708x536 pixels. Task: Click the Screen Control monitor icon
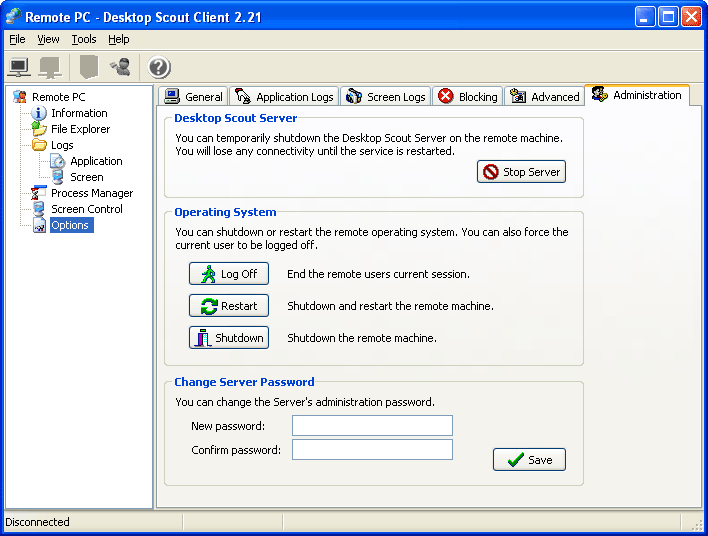pos(39,209)
